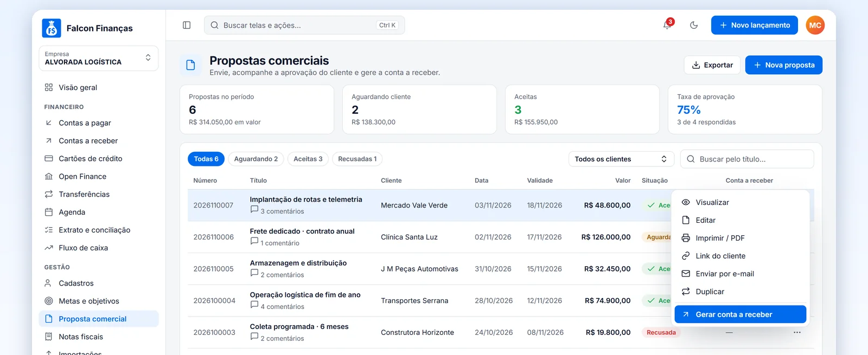Open the notifications bell icon
The width and height of the screenshot is (868, 355).
coord(667,25)
